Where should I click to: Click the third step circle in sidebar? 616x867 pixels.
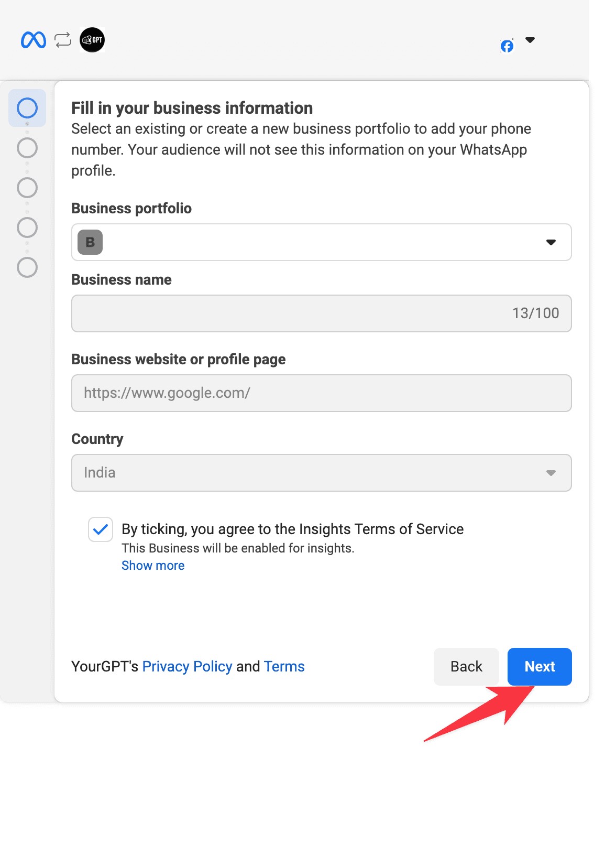click(27, 187)
